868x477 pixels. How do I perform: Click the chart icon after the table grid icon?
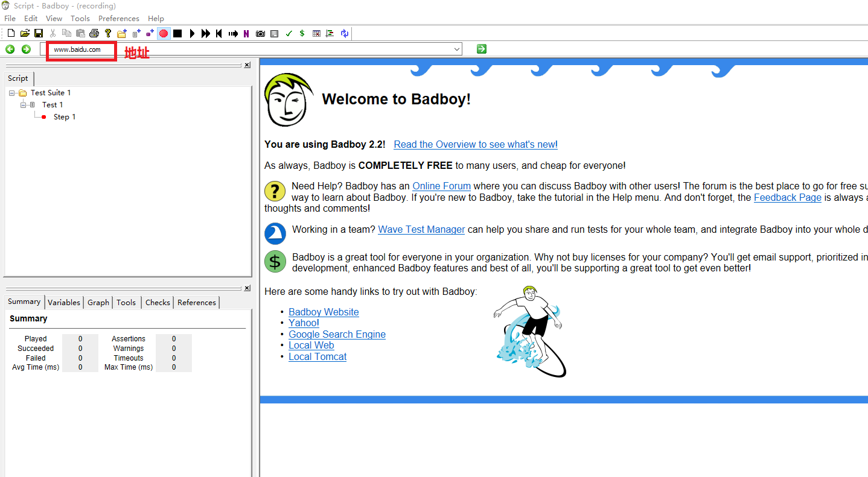(330, 33)
